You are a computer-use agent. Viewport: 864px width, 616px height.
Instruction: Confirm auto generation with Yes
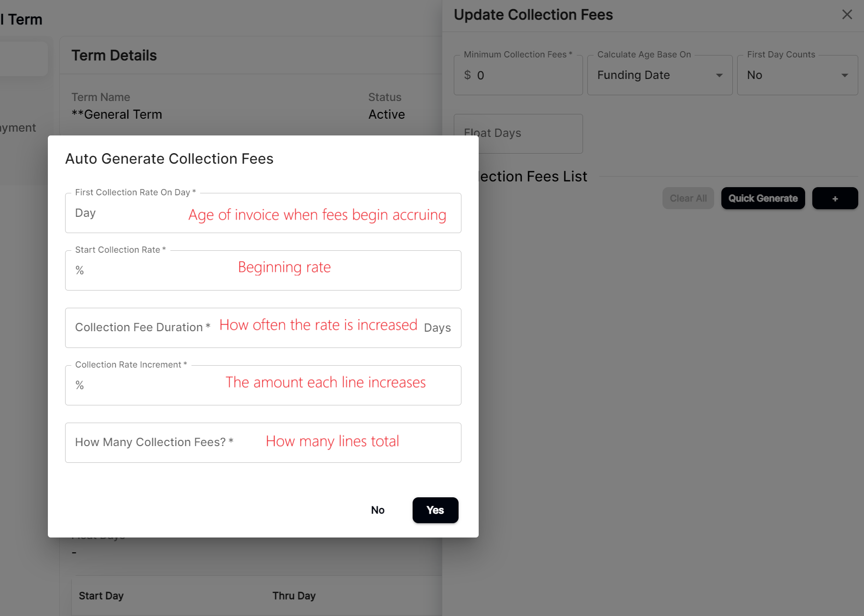435,510
